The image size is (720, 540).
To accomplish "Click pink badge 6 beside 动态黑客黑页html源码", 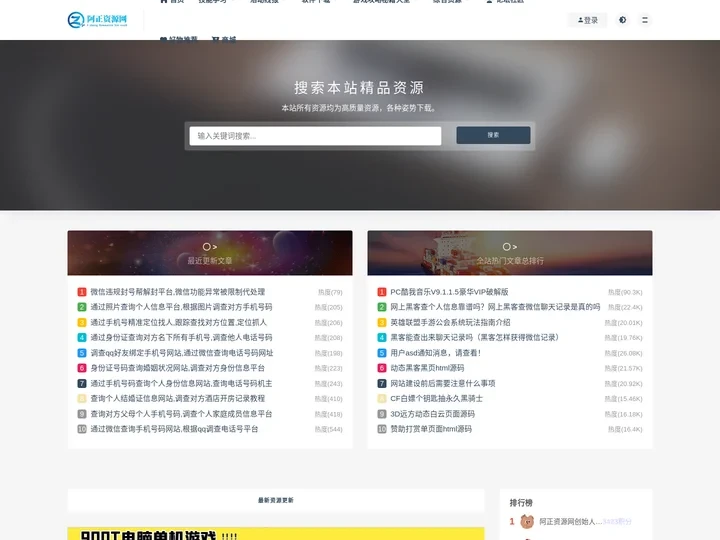I will coord(382,368).
